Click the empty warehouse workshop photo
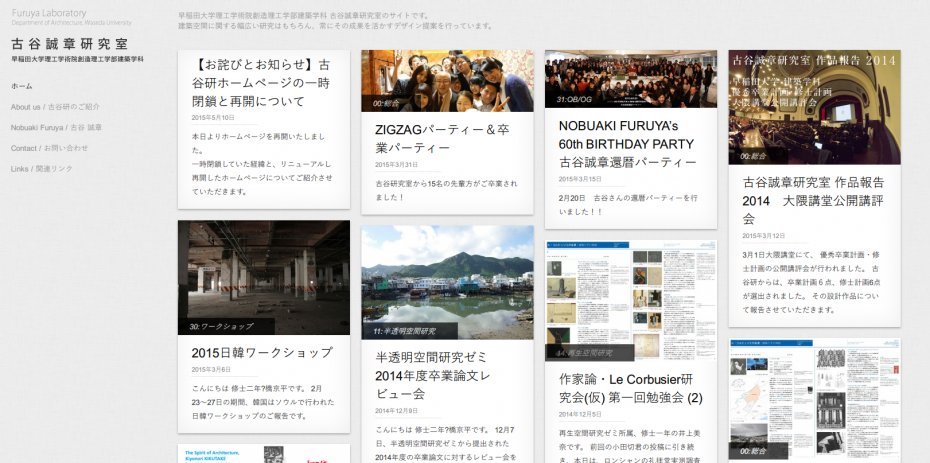 (264, 270)
